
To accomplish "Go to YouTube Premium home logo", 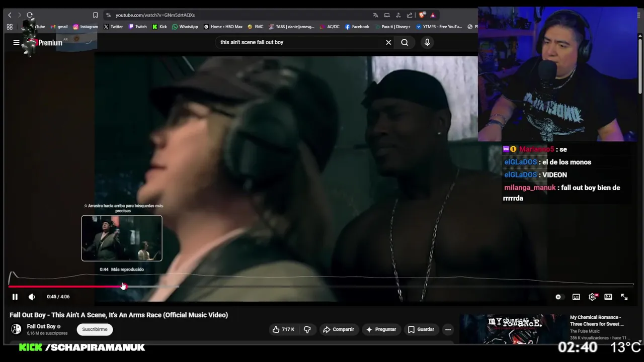I will point(44,43).
